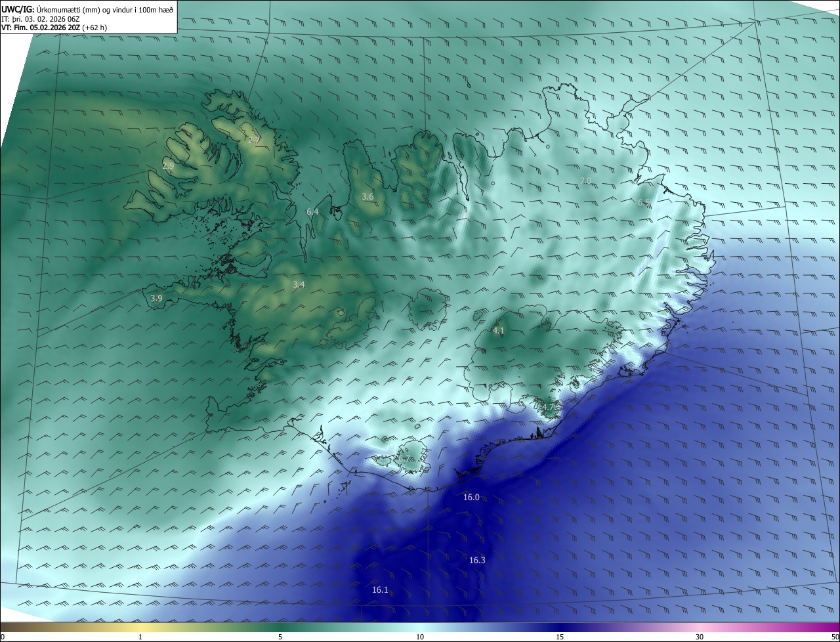Screen dimensions: 840x642
Task: Click the 6.4 value label on the map
Action: click(312, 212)
